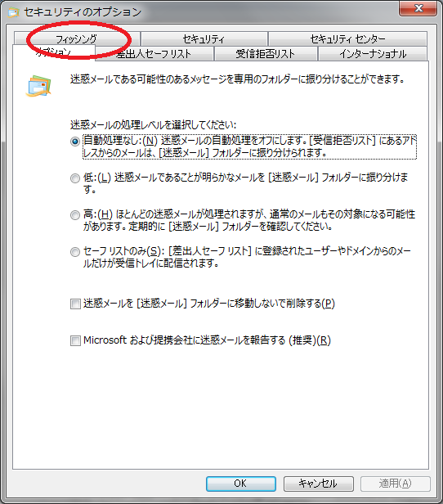The image size is (443, 504).
Task: Close the セキュリティのオプション dialog
Action: pyautogui.click(x=418, y=8)
